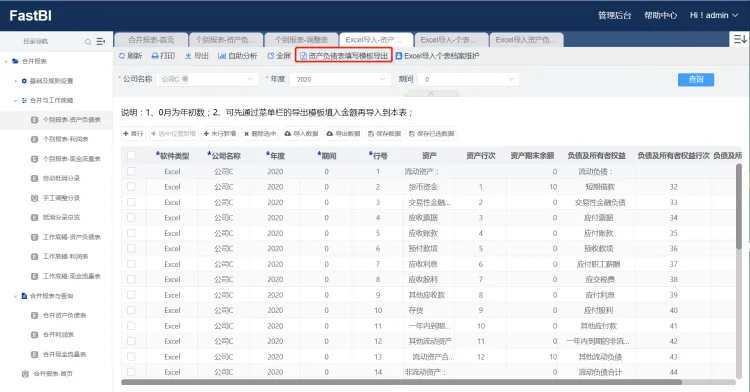Screen dimensions: 750x392
Task: Tick checkbox of row 6 预付款项
Action: click(x=131, y=248)
